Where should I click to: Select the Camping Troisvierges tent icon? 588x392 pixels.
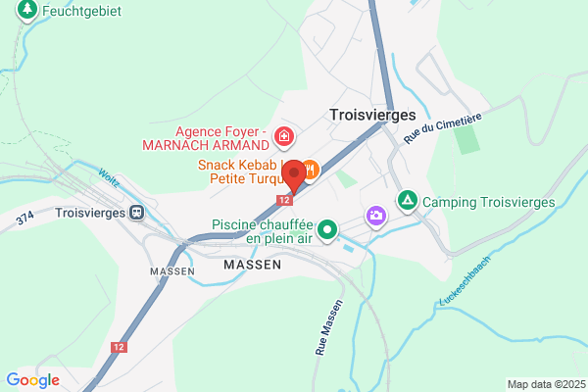click(x=408, y=201)
